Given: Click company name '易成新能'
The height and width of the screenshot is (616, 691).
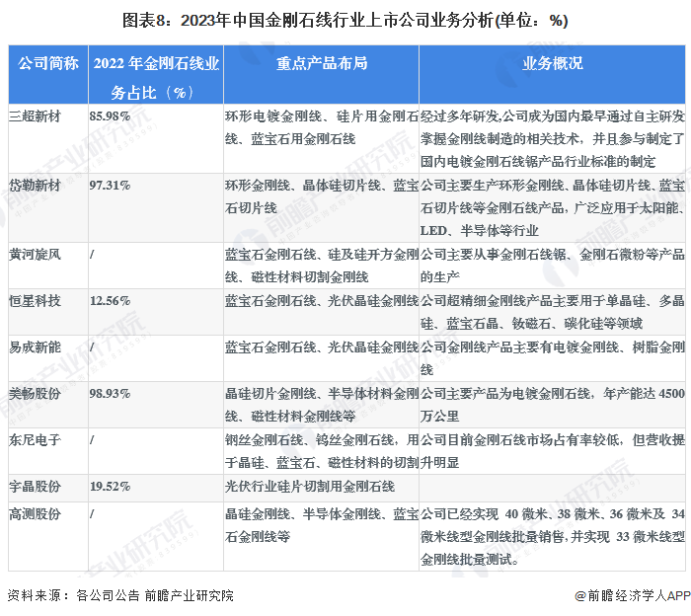Looking at the screenshot, I should (x=35, y=347).
